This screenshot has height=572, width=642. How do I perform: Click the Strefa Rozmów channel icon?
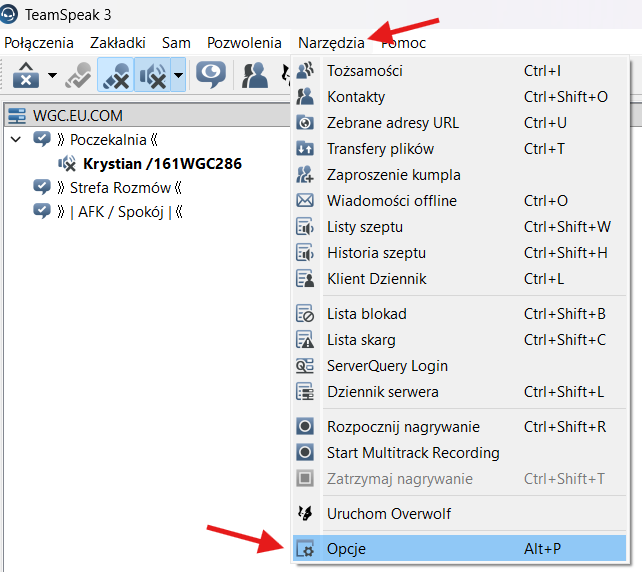[42, 187]
